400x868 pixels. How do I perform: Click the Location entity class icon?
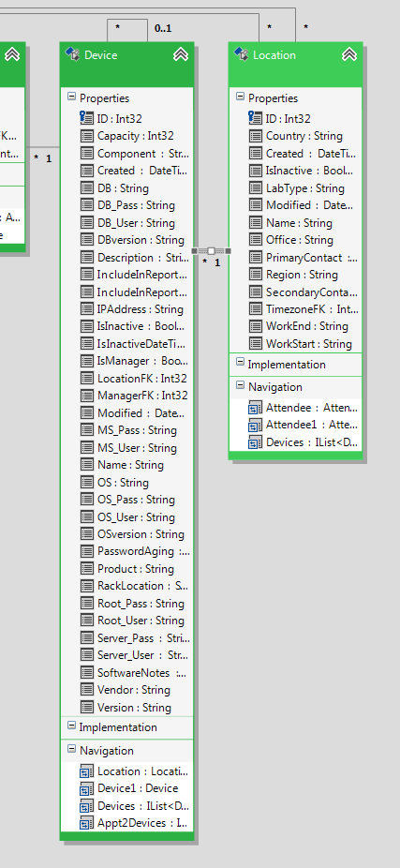point(241,53)
